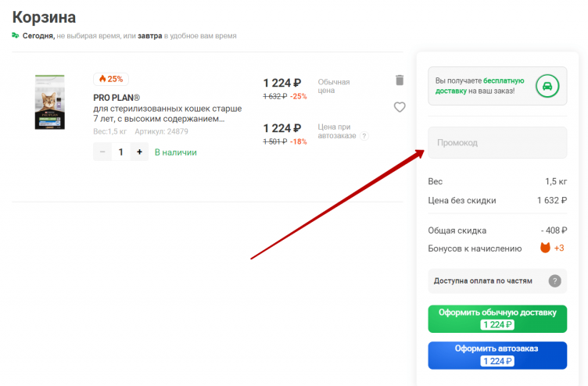Click the Сегодня delivery text

point(38,36)
